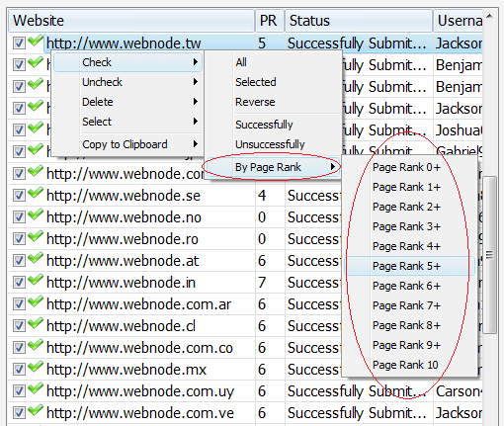The height and width of the screenshot is (426, 504).
Task: Select http://www.webnode.se row
Action: tap(124, 196)
